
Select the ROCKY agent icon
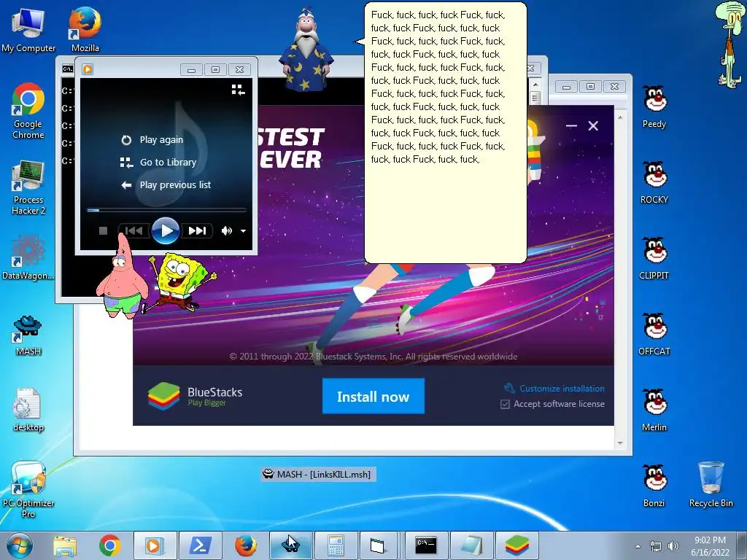(654, 182)
